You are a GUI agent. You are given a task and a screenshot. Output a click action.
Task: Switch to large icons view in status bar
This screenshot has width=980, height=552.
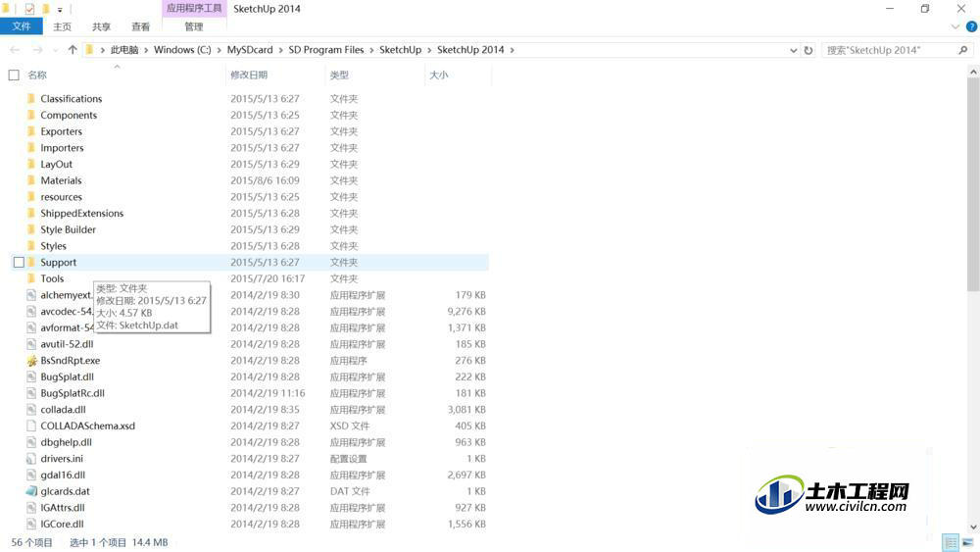(967, 542)
